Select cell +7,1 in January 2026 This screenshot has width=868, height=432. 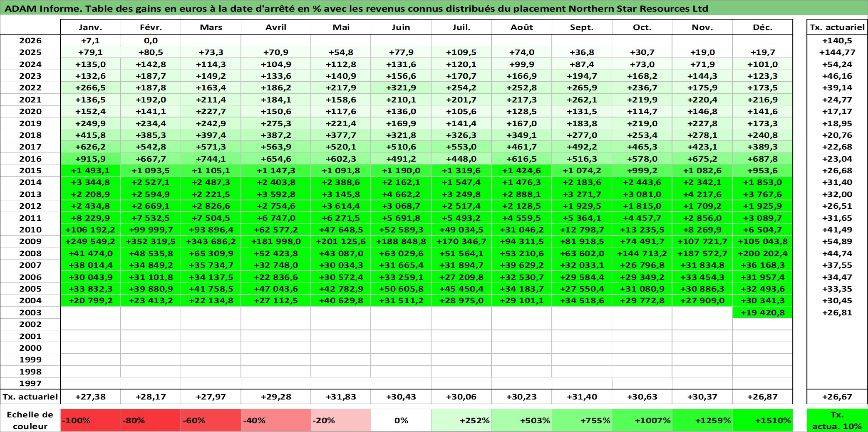tap(91, 40)
